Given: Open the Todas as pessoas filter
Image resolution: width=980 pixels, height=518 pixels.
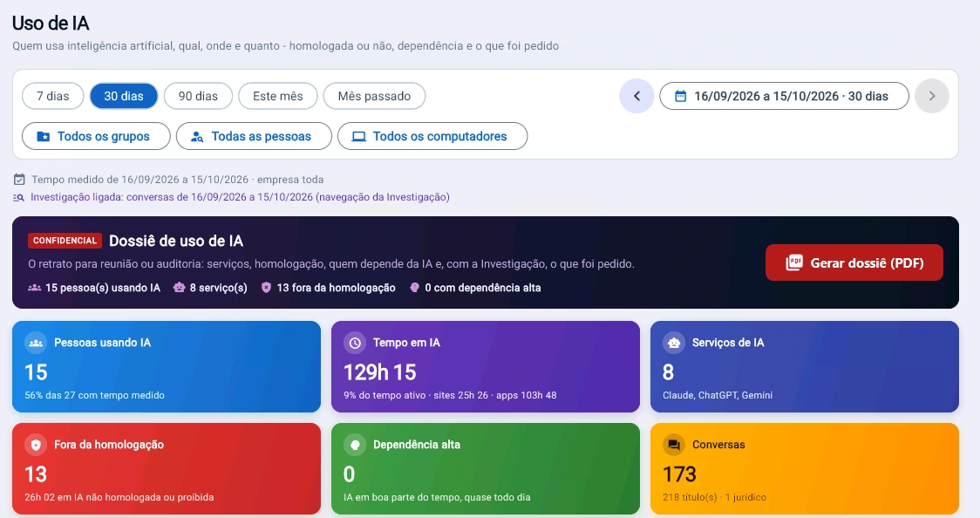Looking at the screenshot, I should click(x=254, y=136).
